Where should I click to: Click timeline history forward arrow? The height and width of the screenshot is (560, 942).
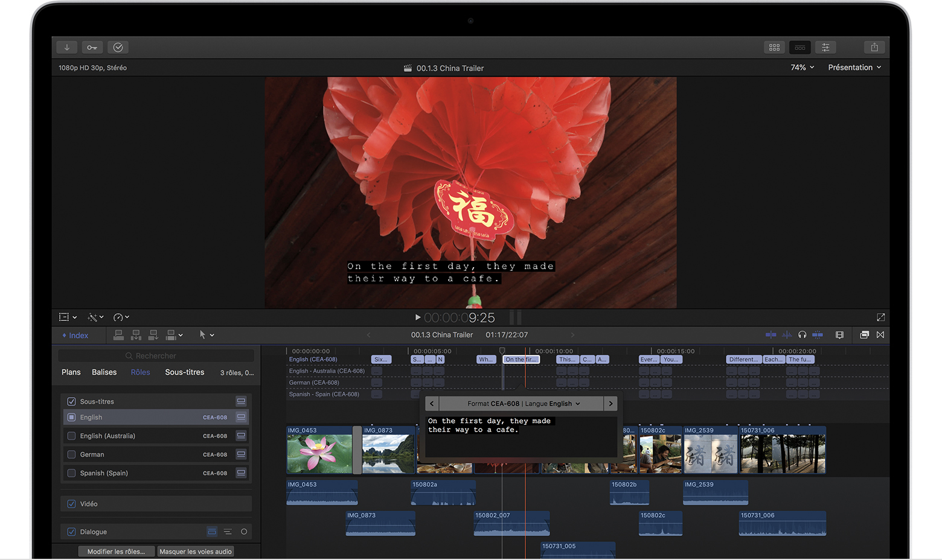(x=572, y=335)
